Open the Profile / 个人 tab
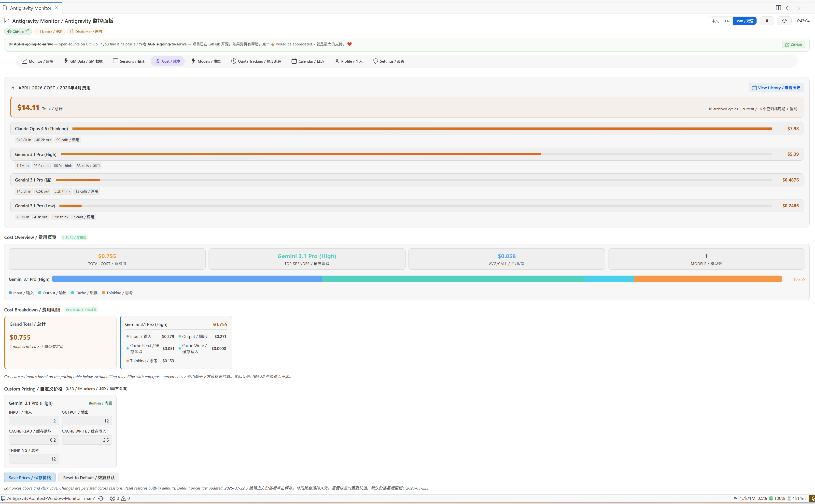 pyautogui.click(x=348, y=61)
